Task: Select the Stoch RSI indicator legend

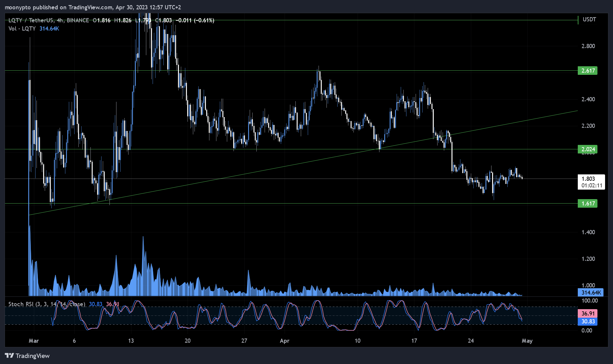Action: pos(47,304)
